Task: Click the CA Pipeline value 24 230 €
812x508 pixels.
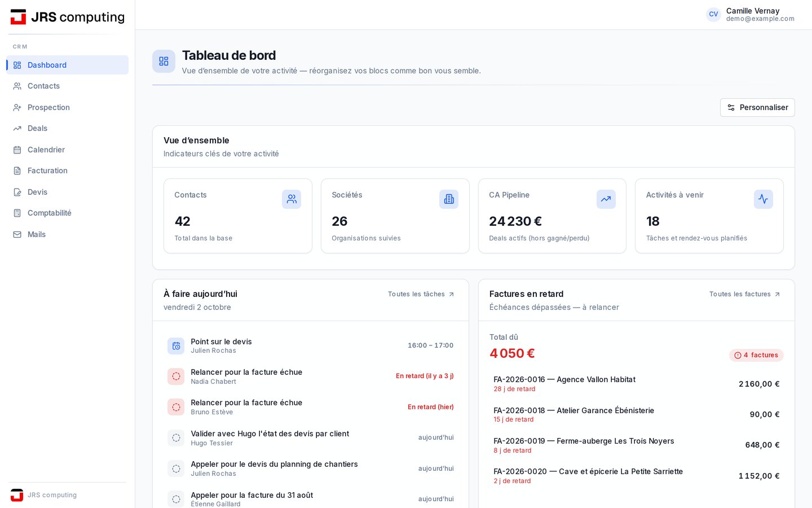Action: pyautogui.click(x=515, y=221)
